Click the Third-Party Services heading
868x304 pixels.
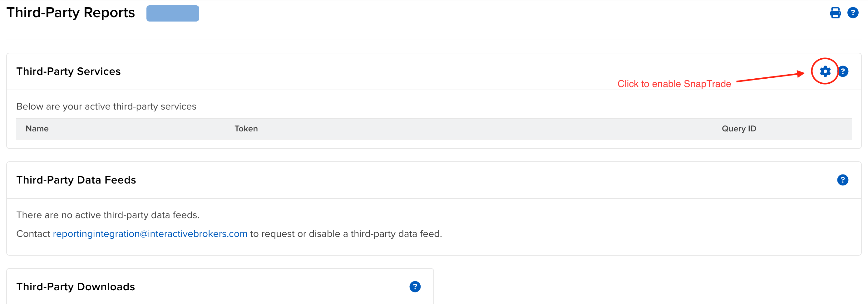(x=68, y=71)
